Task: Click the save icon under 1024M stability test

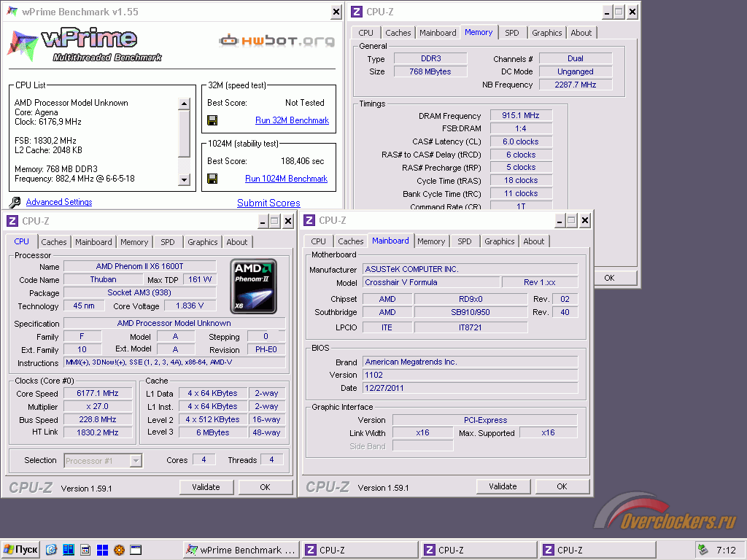Action: click(x=212, y=179)
